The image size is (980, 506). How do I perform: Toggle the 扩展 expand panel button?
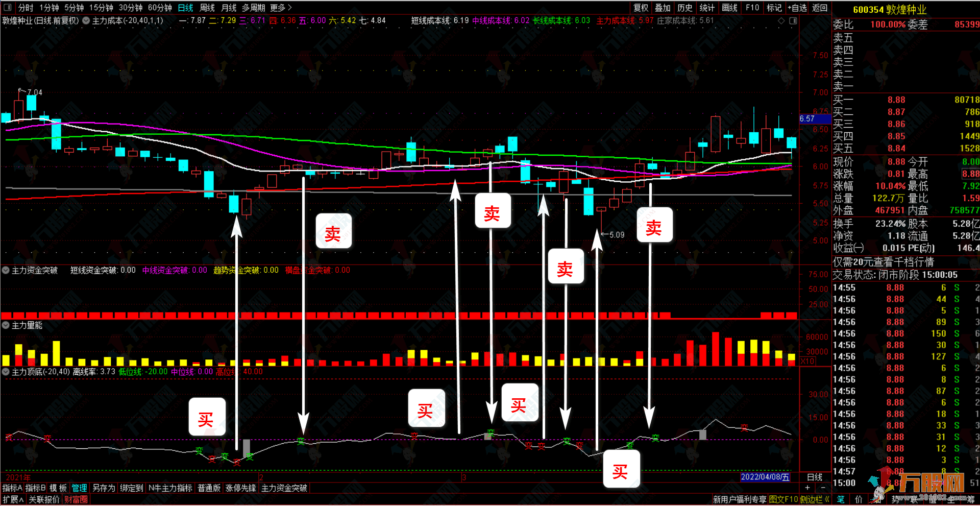(13, 499)
